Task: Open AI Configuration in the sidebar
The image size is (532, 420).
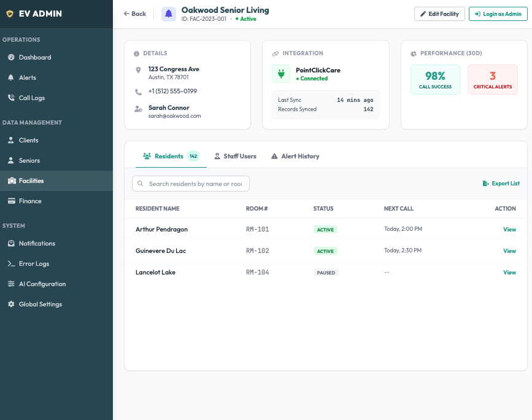Action: [42, 284]
